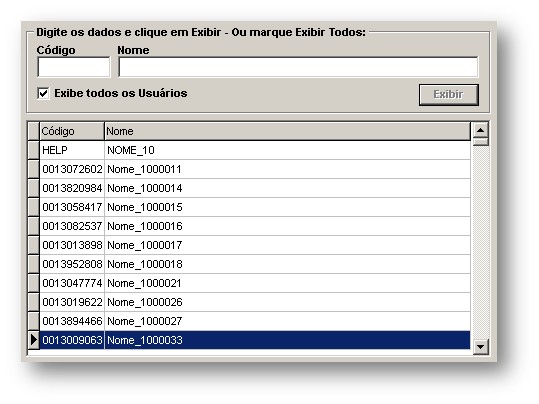This screenshot has width=539, height=404.
Task: Select the row header of the HELP row
Action: (34, 150)
